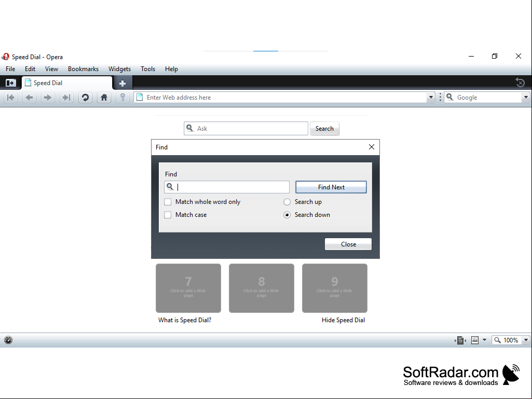Open the What is Speed Dial? link
The height and width of the screenshot is (399, 532).
point(185,320)
